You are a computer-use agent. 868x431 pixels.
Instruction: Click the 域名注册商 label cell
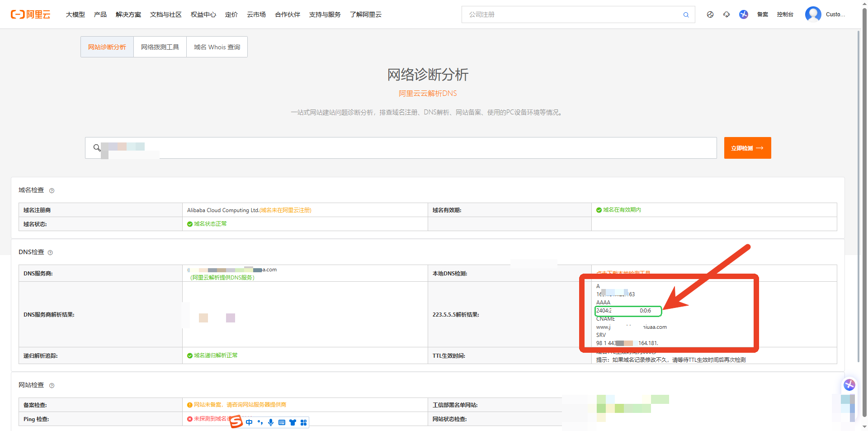click(100, 210)
